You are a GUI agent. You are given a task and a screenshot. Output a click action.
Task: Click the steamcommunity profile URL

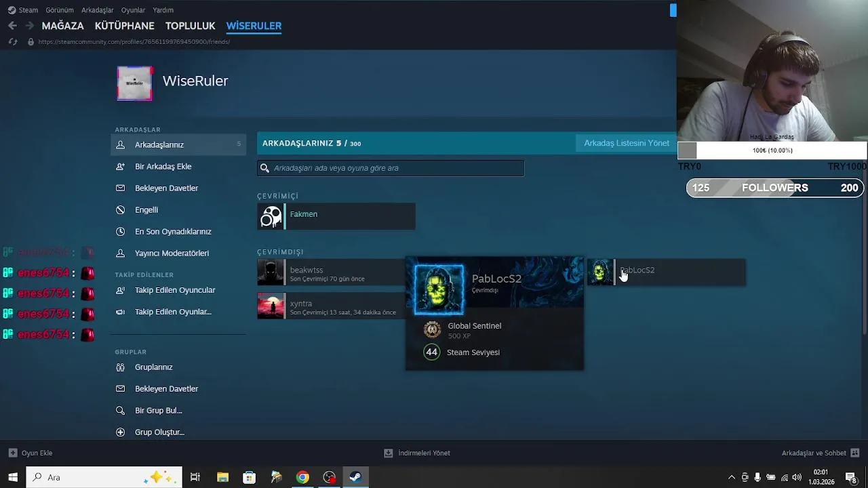134,42
